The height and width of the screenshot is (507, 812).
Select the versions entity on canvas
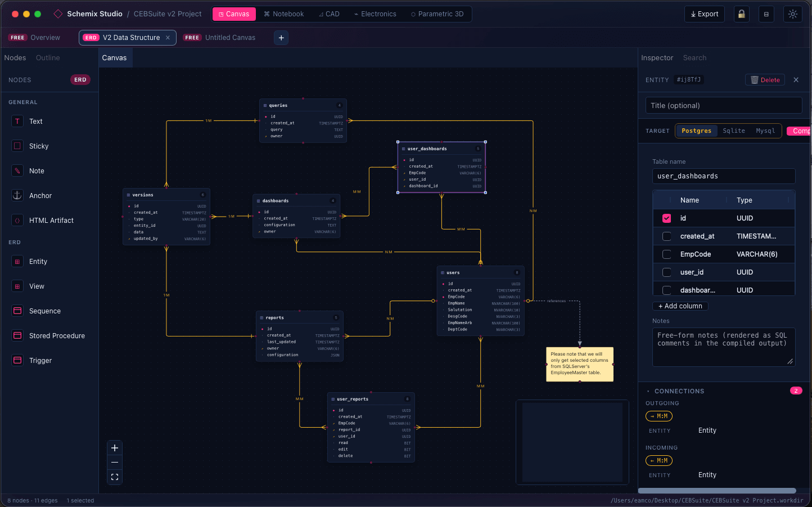point(166,217)
